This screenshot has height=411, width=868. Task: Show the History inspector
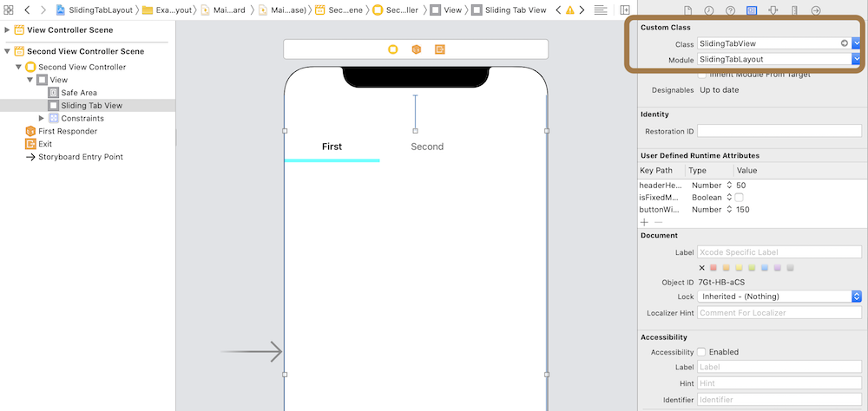click(709, 10)
